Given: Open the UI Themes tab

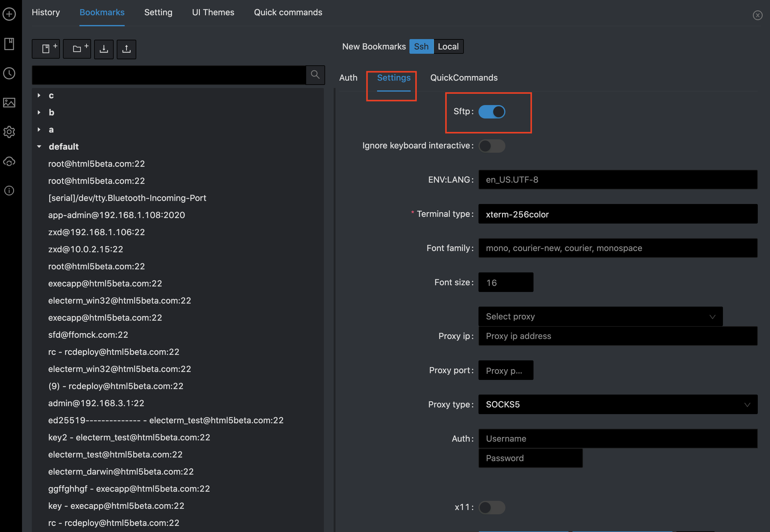Looking at the screenshot, I should point(213,12).
